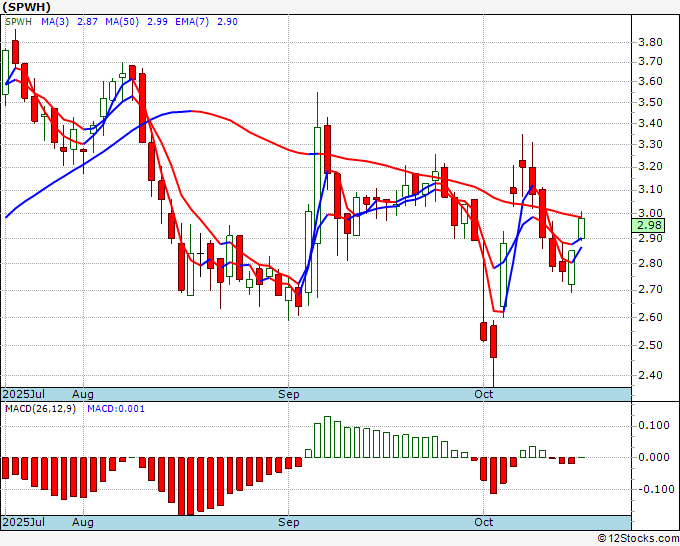The width and height of the screenshot is (680, 546).
Task: Click the 2.60 price axis label
Action: tap(651, 317)
